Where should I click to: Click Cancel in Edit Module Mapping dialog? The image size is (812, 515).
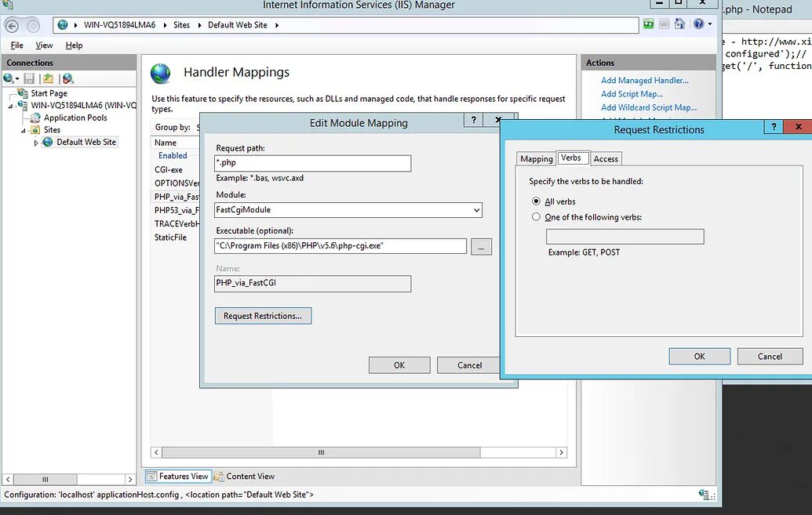[x=468, y=365]
